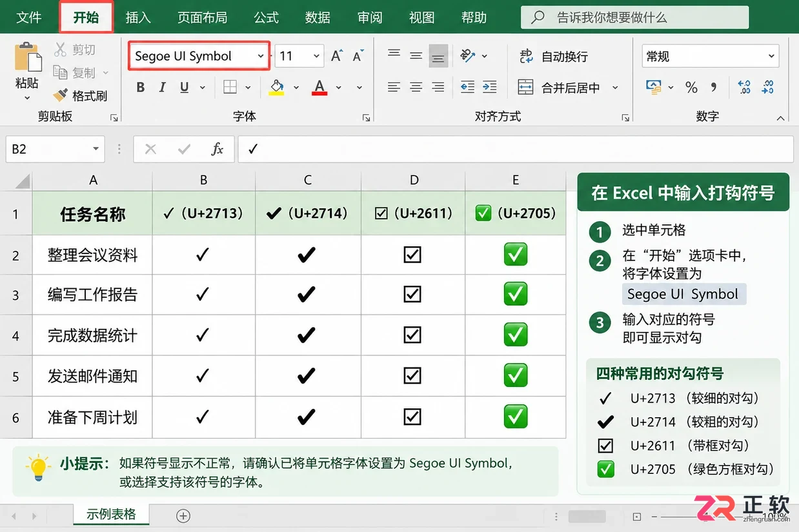Switch to the 审阅 tab
Image resolution: width=799 pixels, height=532 pixels.
pos(370,17)
